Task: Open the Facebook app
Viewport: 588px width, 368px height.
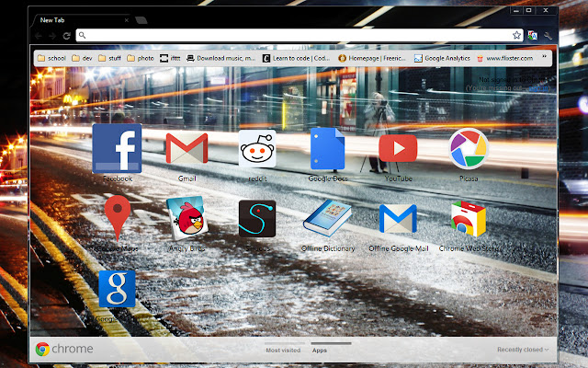Action: (117, 149)
